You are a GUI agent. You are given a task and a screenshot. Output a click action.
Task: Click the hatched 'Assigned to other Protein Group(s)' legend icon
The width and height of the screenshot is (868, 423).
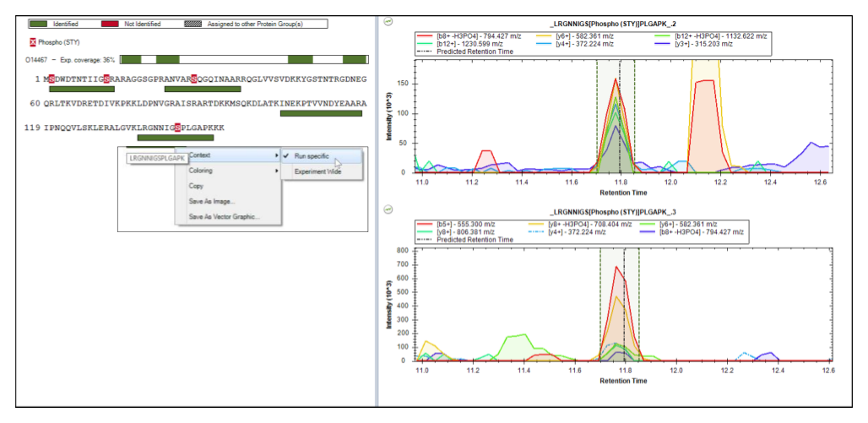pyautogui.click(x=194, y=24)
